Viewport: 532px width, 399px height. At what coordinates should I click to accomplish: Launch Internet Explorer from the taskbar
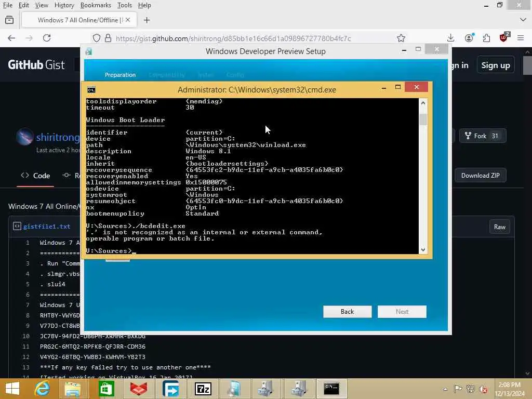point(43,389)
